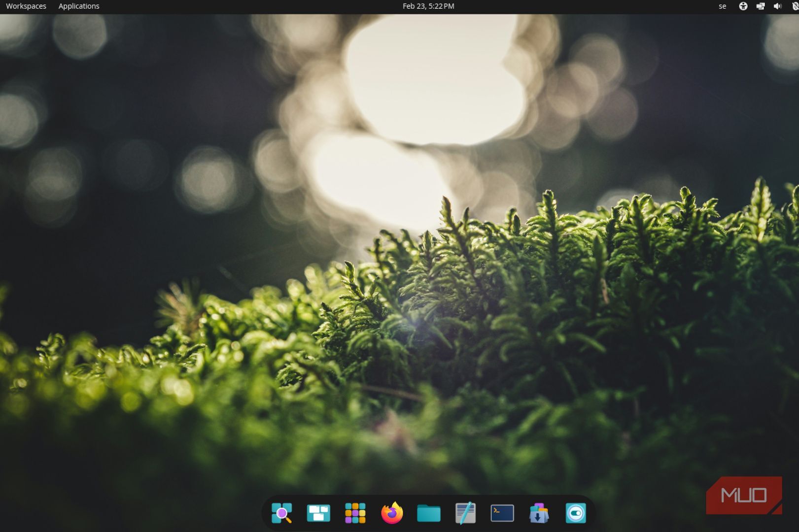The width and height of the screenshot is (799, 532).
Task: Open the colorful Applications grid in dock
Action: 355,513
